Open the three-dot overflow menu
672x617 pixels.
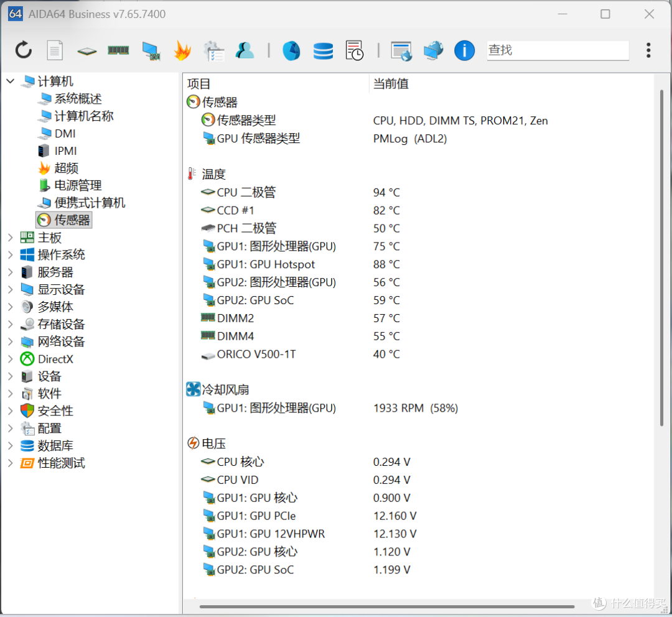coord(648,50)
